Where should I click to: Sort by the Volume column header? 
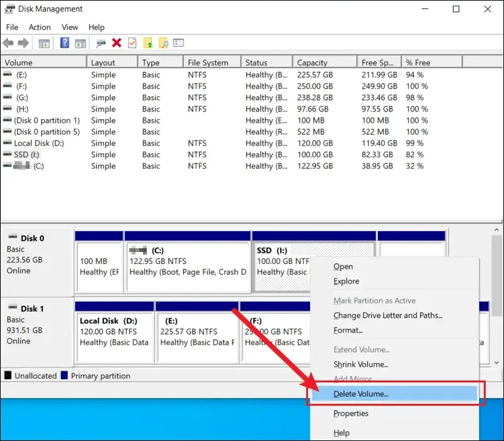pos(43,62)
